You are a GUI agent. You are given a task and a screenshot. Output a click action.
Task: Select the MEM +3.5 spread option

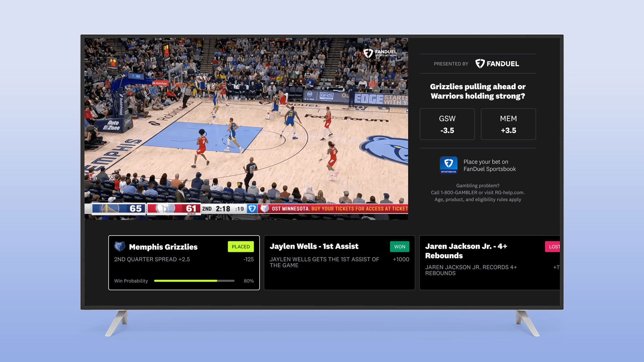click(508, 124)
